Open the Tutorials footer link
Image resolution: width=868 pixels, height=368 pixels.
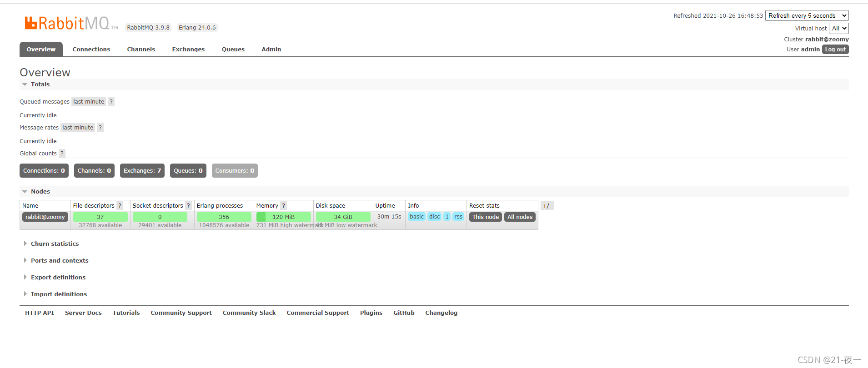126,313
